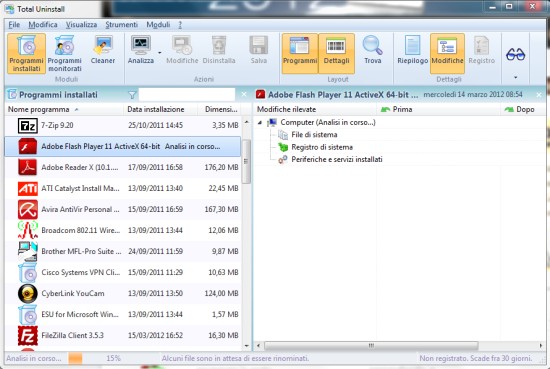
Task: Sort by Data installazione column
Action: (x=160, y=109)
